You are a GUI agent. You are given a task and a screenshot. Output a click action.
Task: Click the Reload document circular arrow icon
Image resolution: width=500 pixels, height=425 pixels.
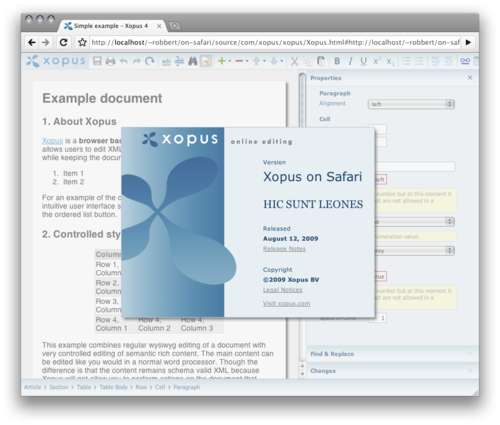point(150,61)
